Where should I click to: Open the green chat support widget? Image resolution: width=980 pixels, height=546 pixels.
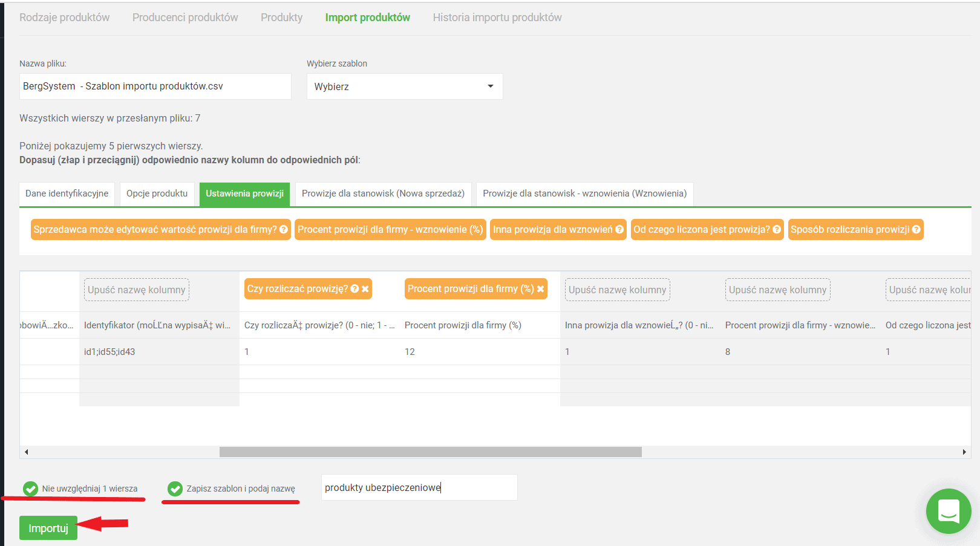tap(948, 511)
